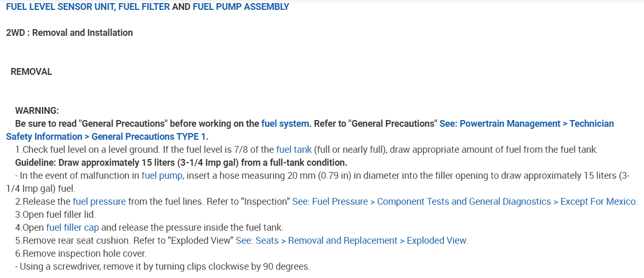
Task: Open the FUEL LEVEL SENSOR UNIT link
Action: pos(60,7)
